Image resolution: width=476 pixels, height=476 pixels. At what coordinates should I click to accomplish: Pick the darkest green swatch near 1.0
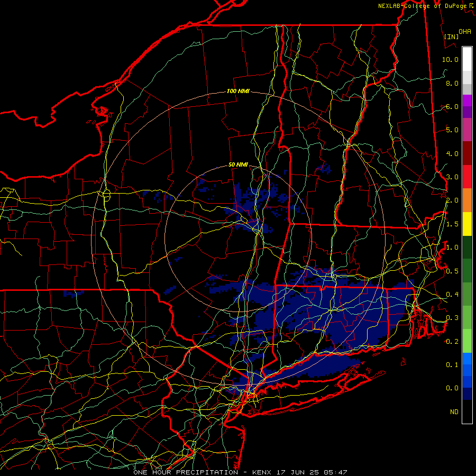tap(467, 247)
